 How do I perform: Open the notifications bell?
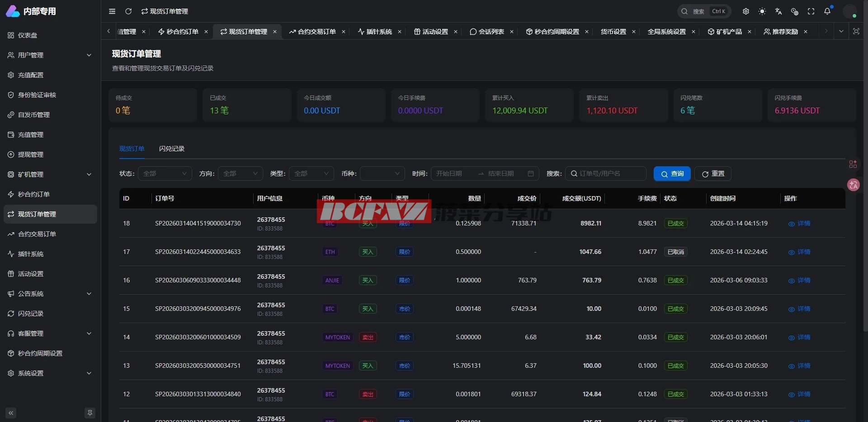827,11
